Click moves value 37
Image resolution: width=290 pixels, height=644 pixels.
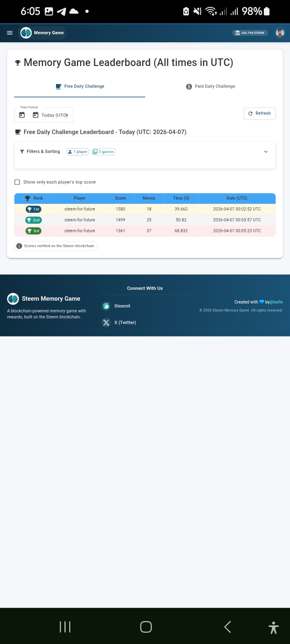pyautogui.click(x=149, y=231)
